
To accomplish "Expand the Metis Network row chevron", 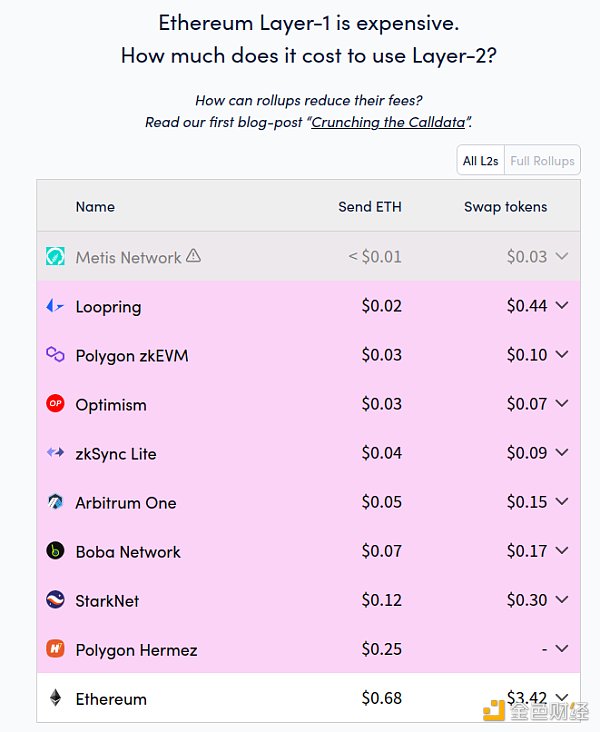I will [562, 256].
